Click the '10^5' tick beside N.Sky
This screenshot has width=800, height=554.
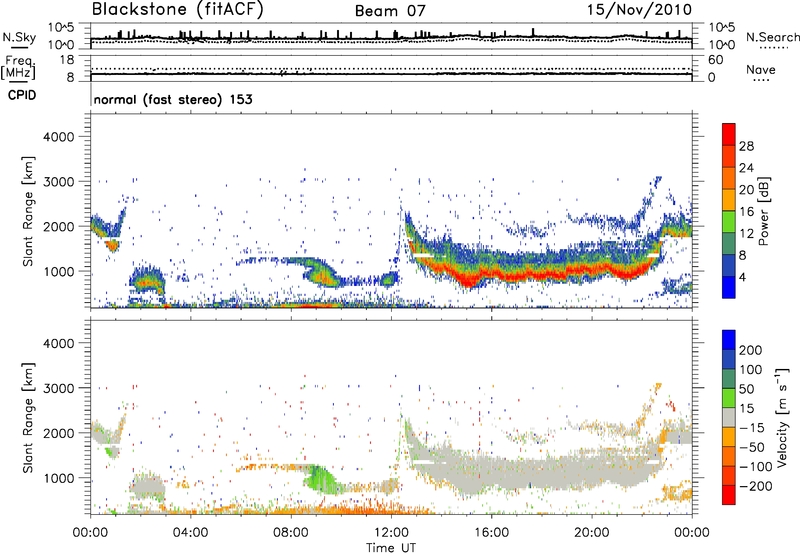point(61,28)
